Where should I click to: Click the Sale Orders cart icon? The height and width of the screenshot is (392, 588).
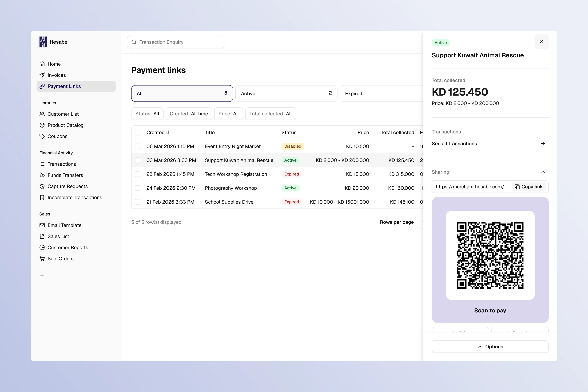point(42,259)
